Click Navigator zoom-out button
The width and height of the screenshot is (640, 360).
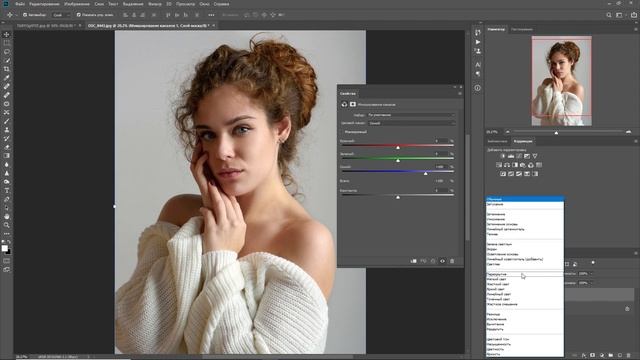coord(507,132)
